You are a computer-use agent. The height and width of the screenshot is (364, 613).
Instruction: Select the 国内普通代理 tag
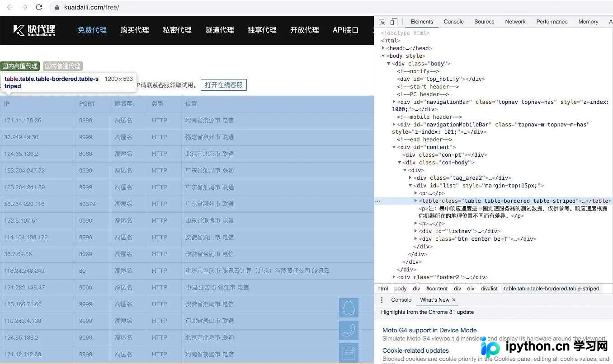click(63, 66)
